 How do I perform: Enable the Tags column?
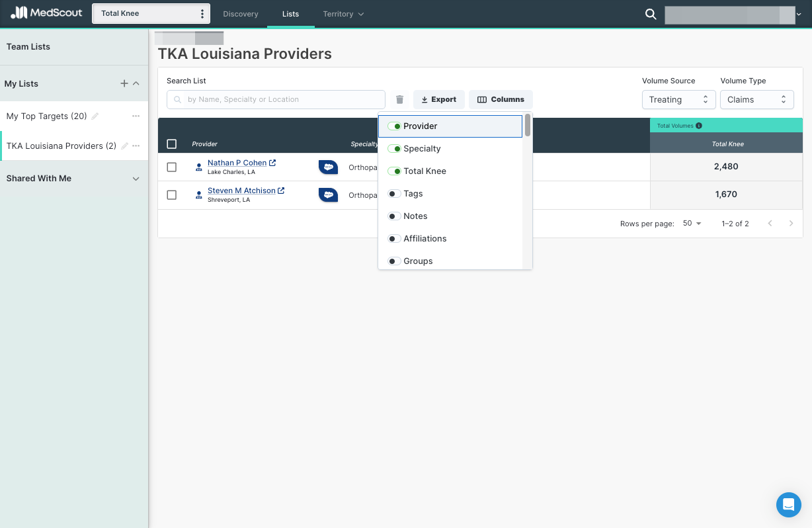[x=394, y=194]
